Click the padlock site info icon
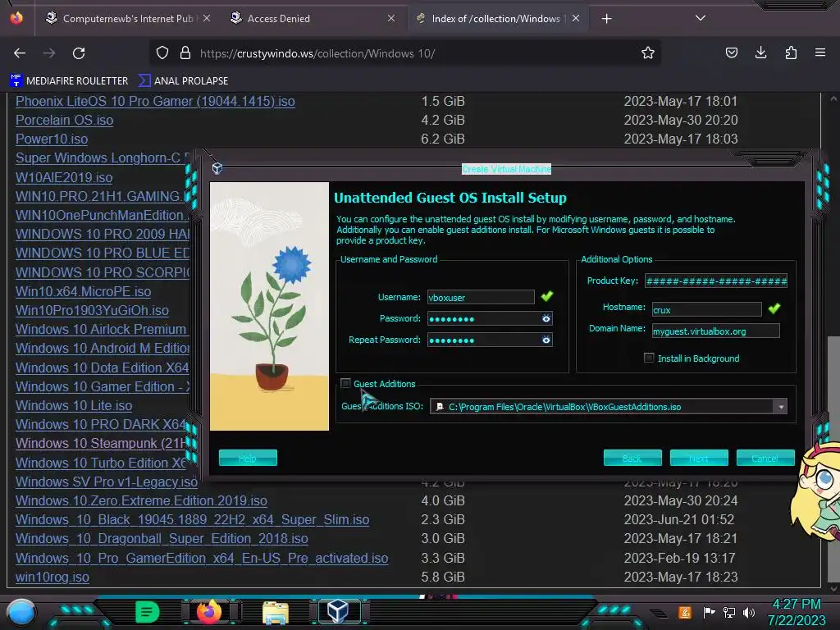Image resolution: width=840 pixels, height=630 pixels. pos(185,52)
